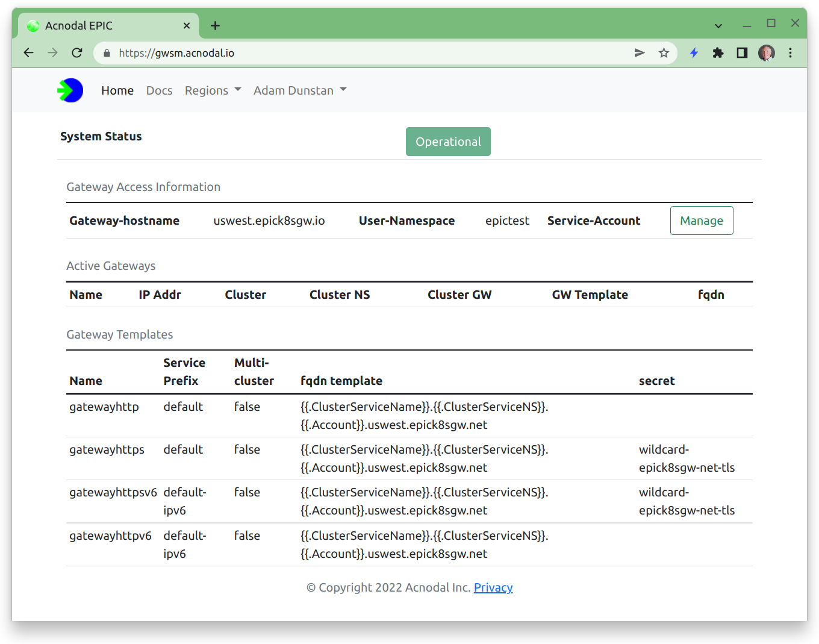
Task: Reload the page with the refresh icon
Action: [77, 53]
